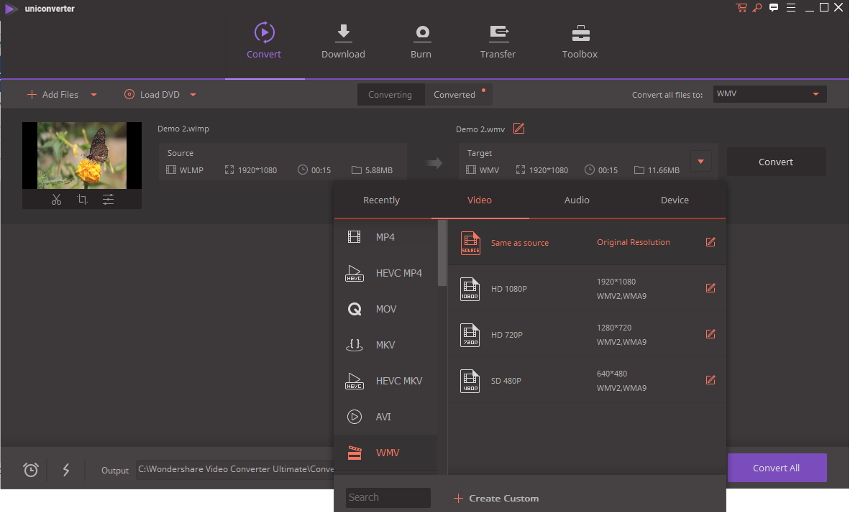Expand the Load DVD dropdown arrow
The image size is (849, 512).
(x=193, y=95)
